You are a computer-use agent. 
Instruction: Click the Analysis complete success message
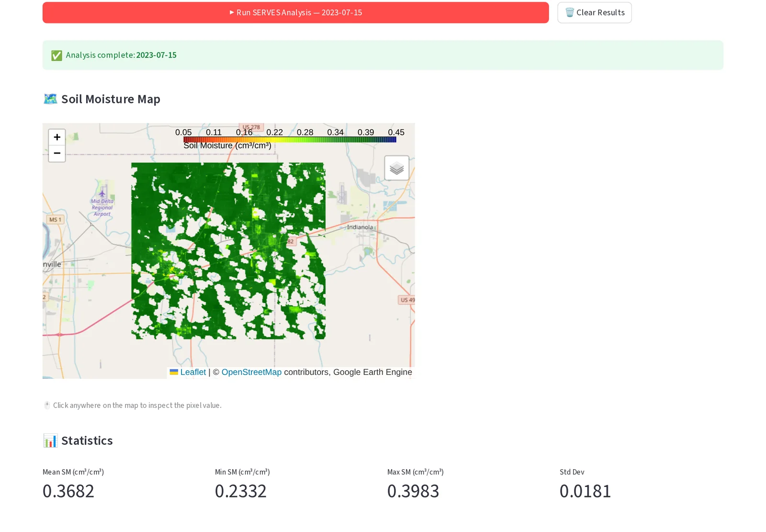[x=383, y=55]
